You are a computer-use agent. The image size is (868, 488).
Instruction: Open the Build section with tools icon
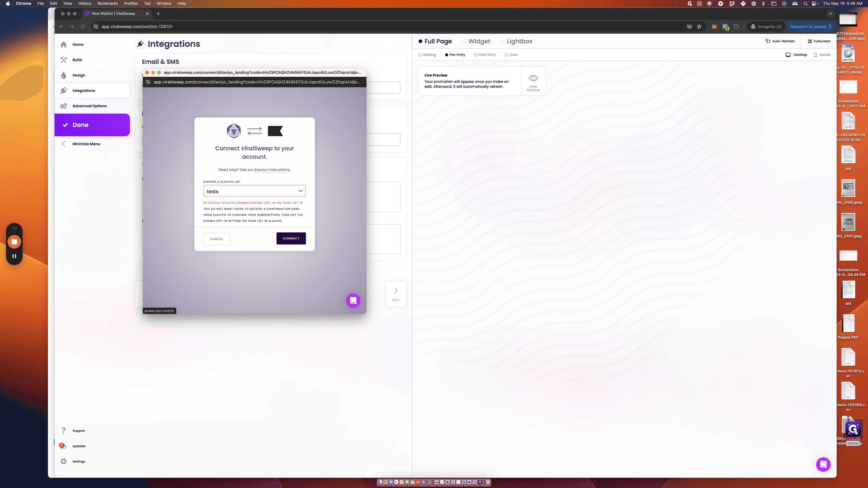pos(63,60)
